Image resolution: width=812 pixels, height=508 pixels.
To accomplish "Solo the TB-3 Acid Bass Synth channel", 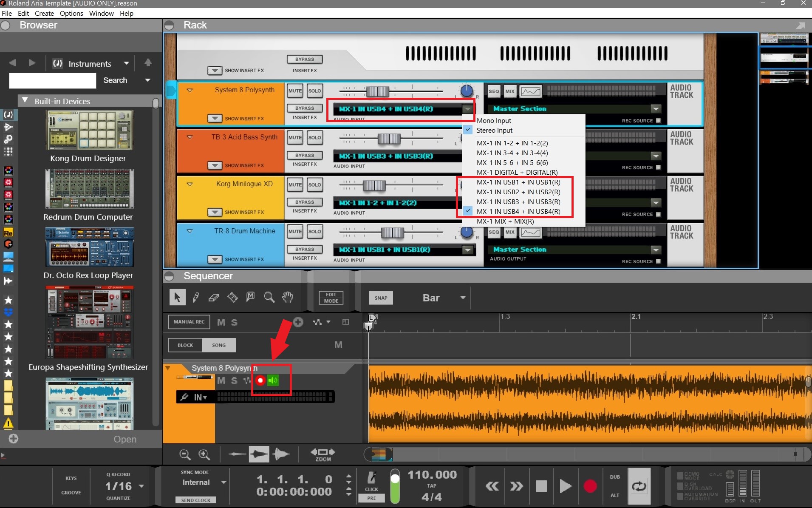I will click(x=314, y=138).
